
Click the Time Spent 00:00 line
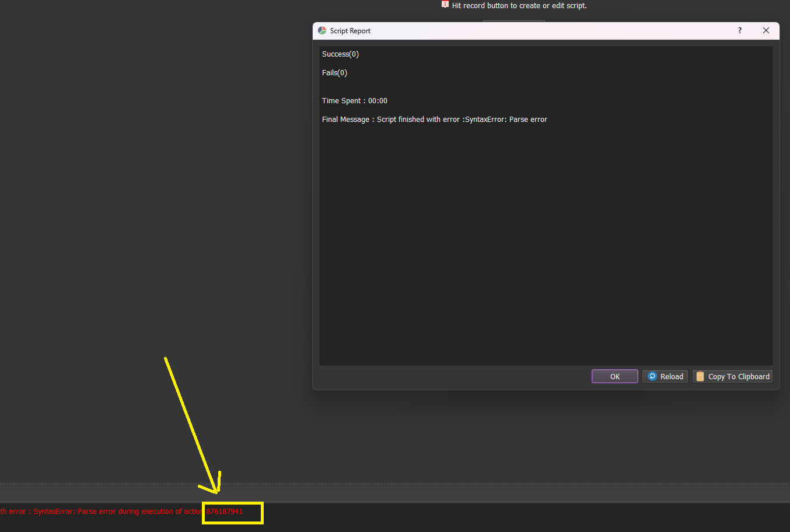coord(354,101)
